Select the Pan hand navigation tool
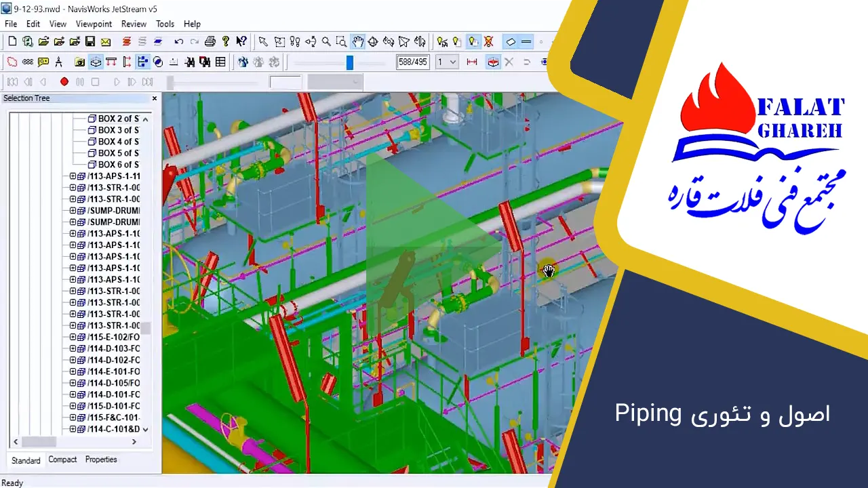Screen dimensions: 868x488 tap(357, 42)
